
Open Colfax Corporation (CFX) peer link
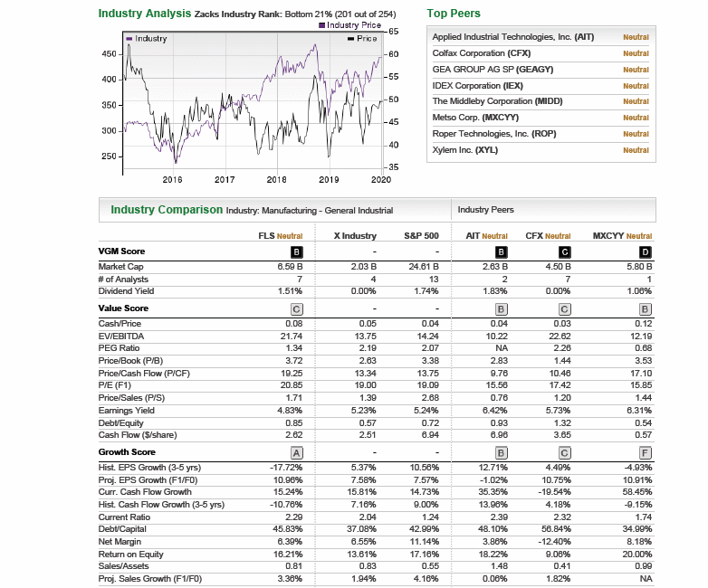tap(482, 53)
